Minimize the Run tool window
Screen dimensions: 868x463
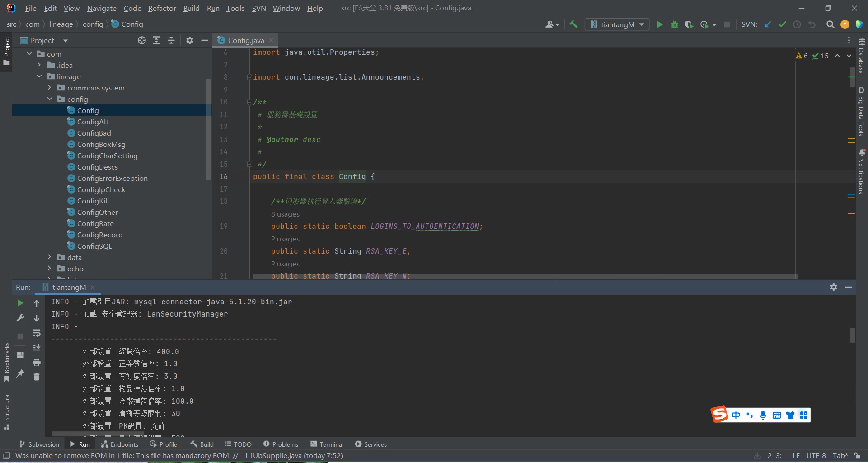tap(849, 287)
